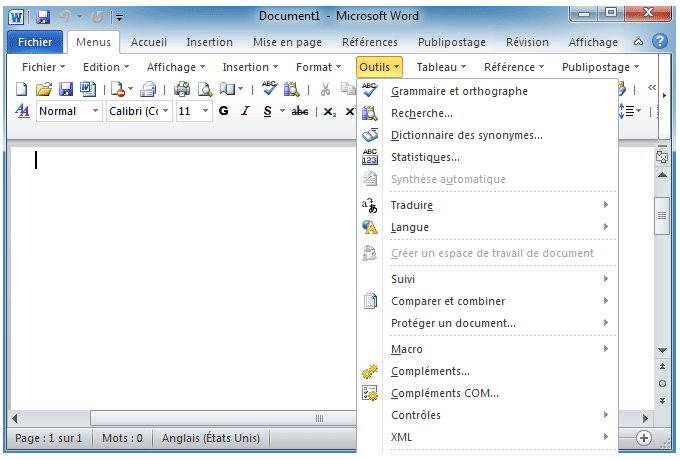Click the ruler toggle icon above scrollbar

[x=662, y=157]
